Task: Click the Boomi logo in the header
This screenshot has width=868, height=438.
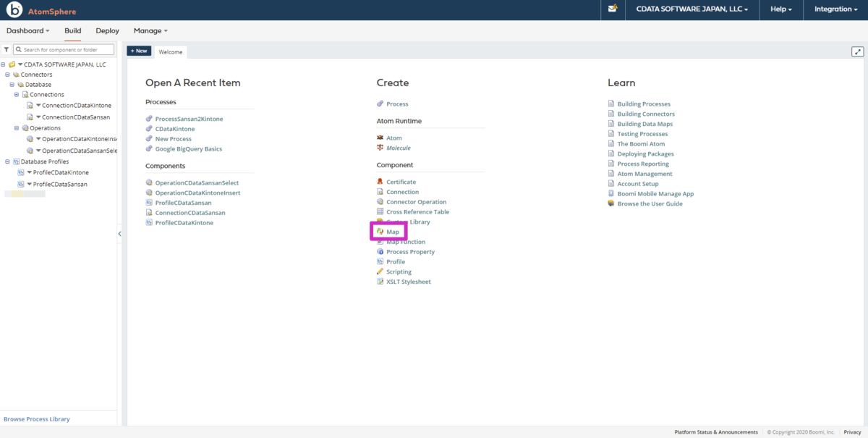Action: pyautogui.click(x=14, y=10)
